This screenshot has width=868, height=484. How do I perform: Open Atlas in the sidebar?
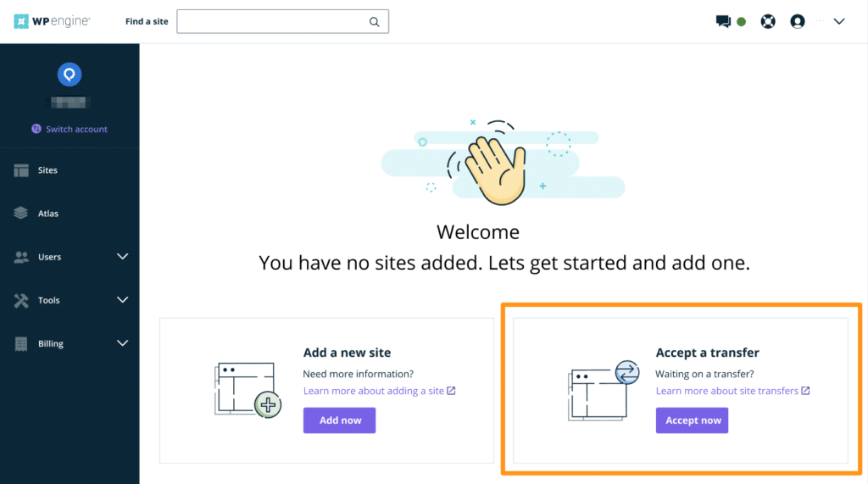point(48,214)
